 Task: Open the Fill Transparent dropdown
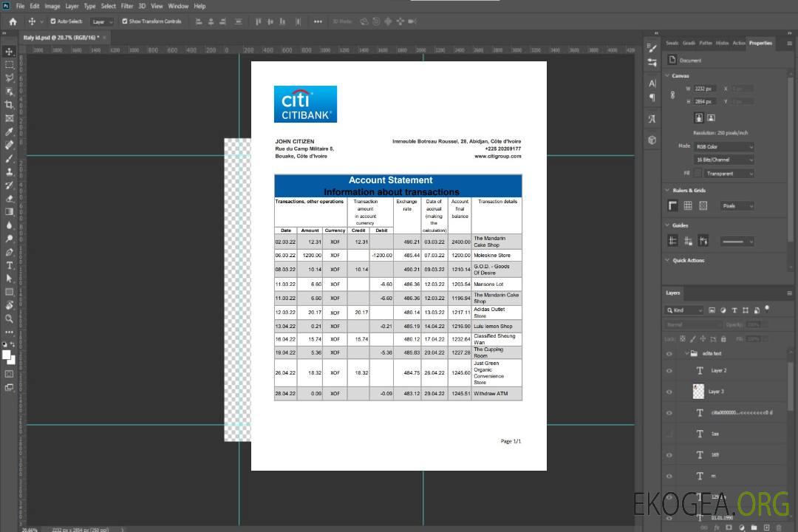coord(729,174)
